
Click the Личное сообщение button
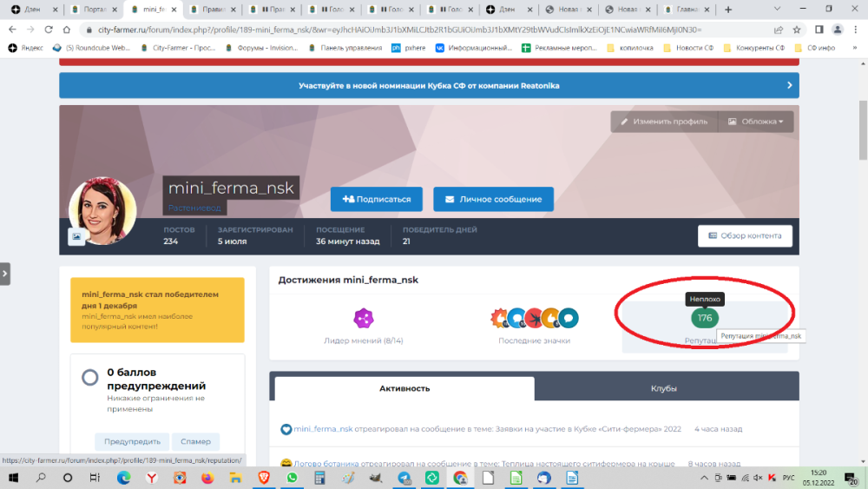tap(493, 199)
